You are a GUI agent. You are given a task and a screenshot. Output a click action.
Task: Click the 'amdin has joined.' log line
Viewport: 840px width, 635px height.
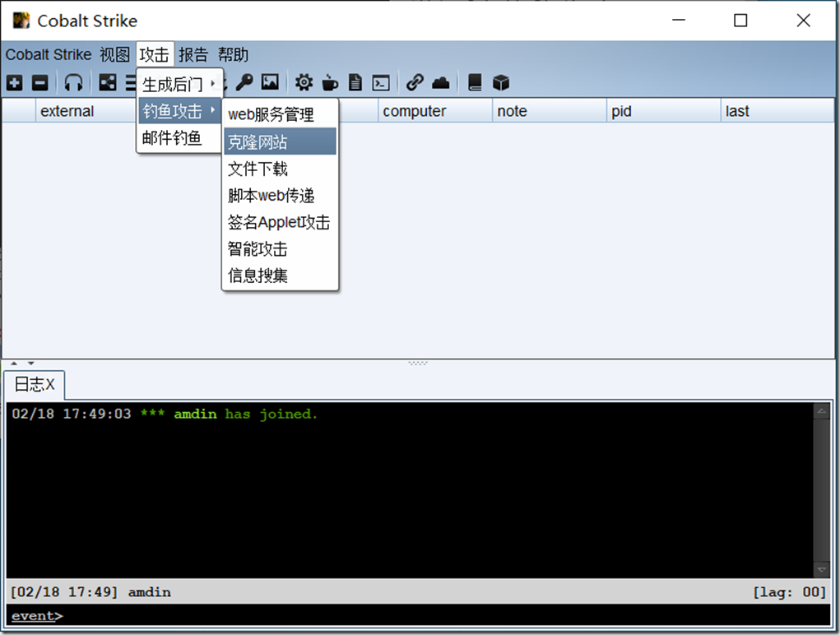tap(165, 414)
